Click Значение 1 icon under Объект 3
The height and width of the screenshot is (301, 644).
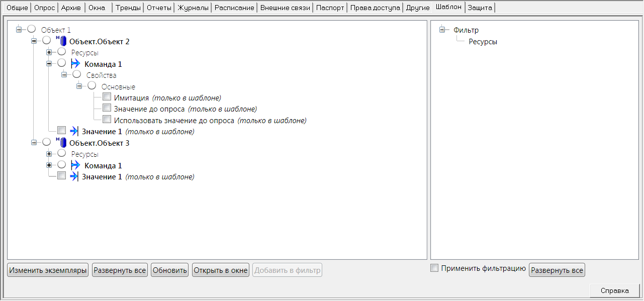tap(74, 176)
